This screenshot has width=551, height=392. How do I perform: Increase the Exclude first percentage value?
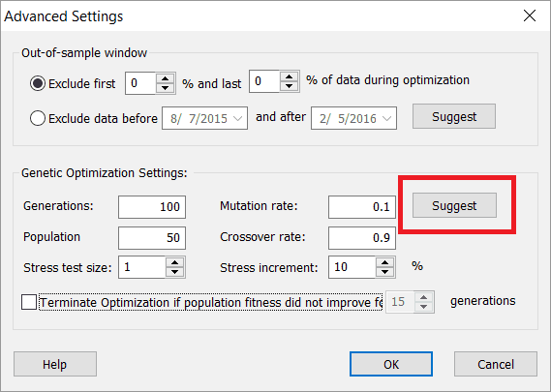pyautogui.click(x=166, y=78)
